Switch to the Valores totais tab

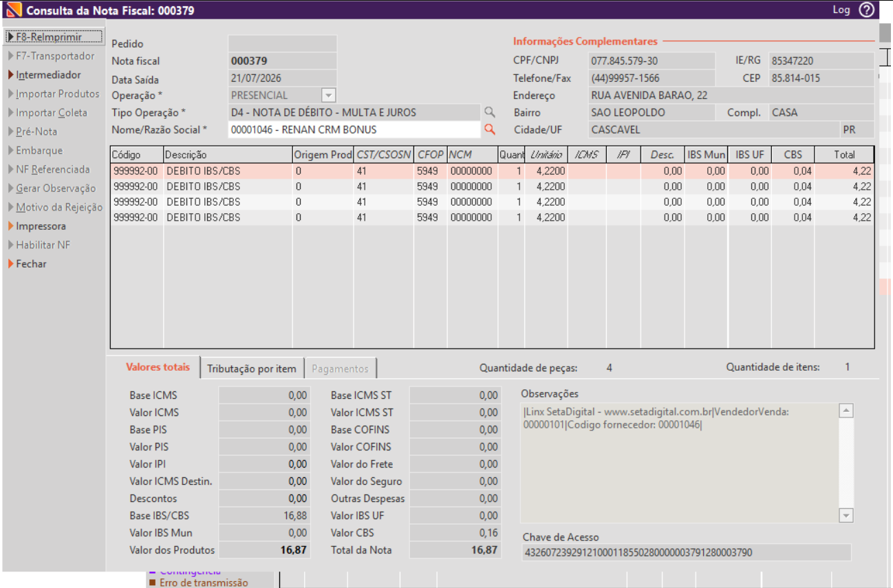point(158,367)
